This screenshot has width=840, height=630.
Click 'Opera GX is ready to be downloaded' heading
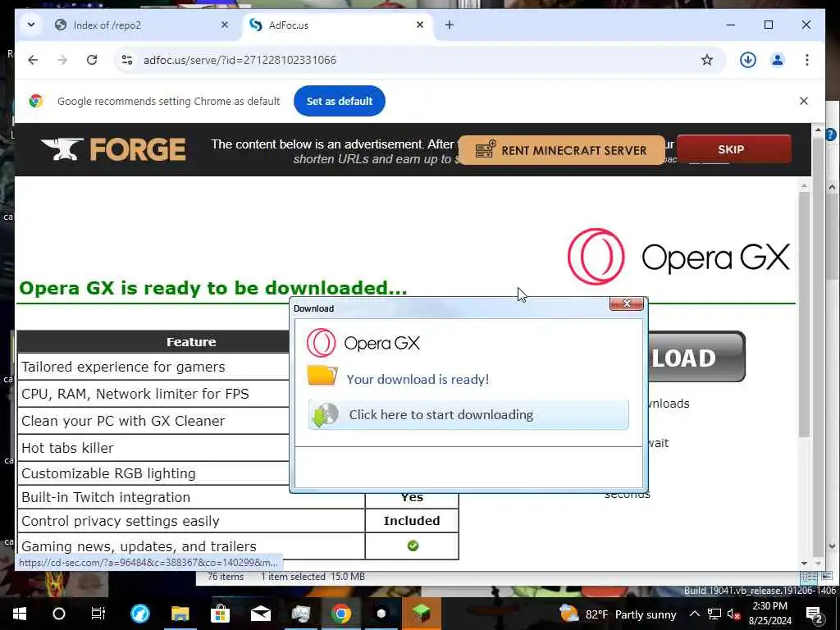coord(213,288)
